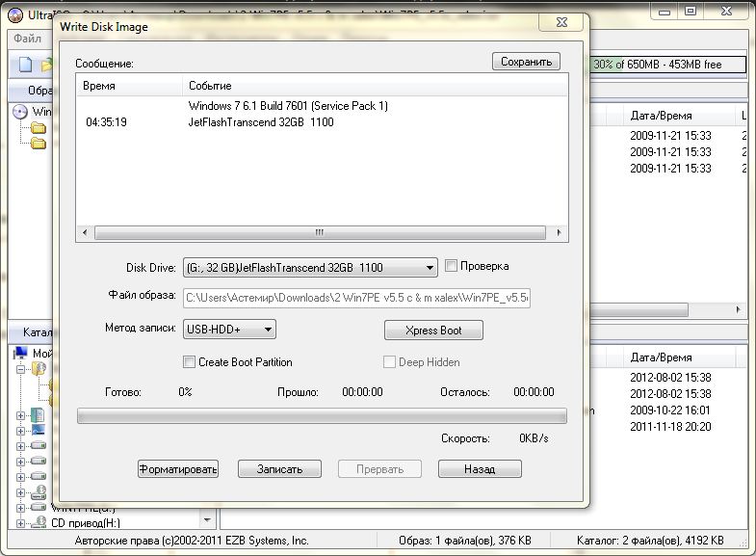This screenshot has height=556, width=756.
Task: Enable the Проверка checkbox
Action: (451, 266)
